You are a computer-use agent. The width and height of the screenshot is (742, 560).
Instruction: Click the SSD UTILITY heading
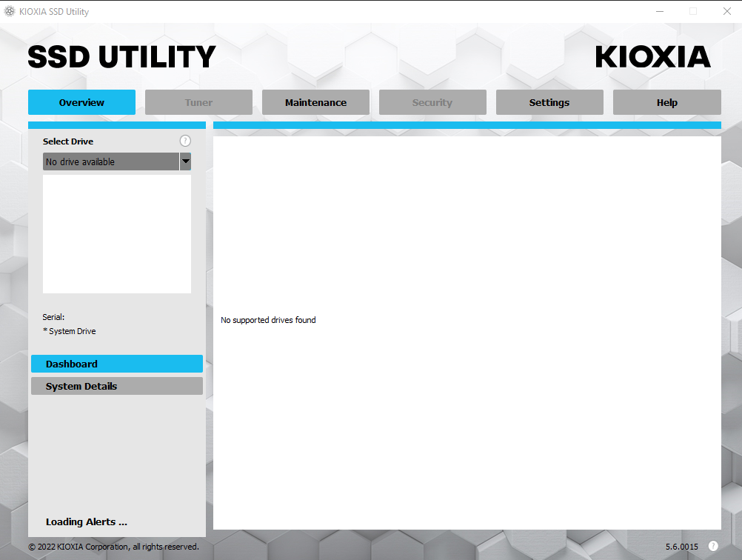pos(121,57)
